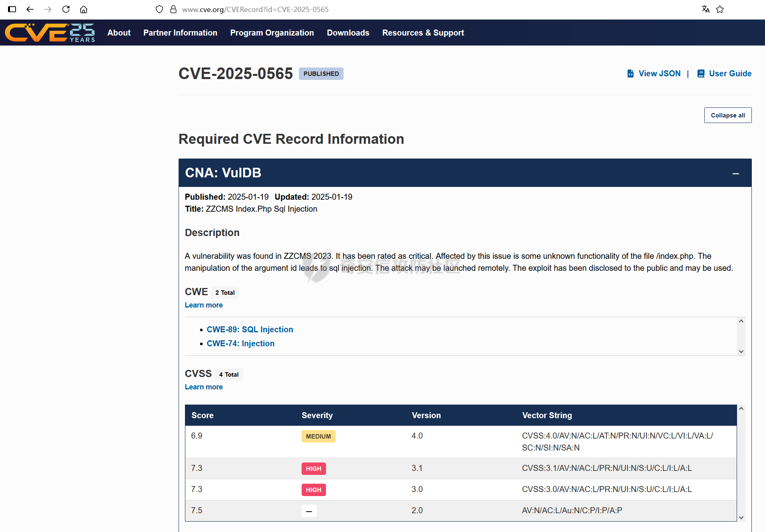This screenshot has height=532, width=765.
Task: Click the CWE list scroll up arrow
Action: click(x=741, y=321)
